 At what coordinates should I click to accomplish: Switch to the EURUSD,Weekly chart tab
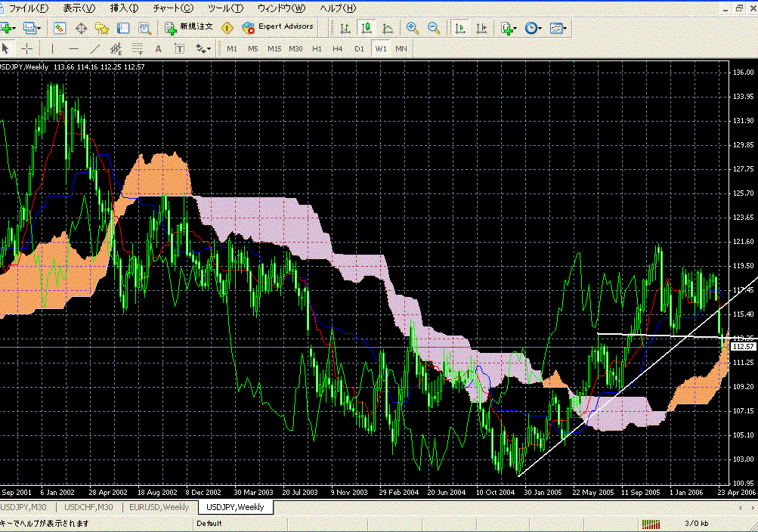pyautogui.click(x=159, y=507)
